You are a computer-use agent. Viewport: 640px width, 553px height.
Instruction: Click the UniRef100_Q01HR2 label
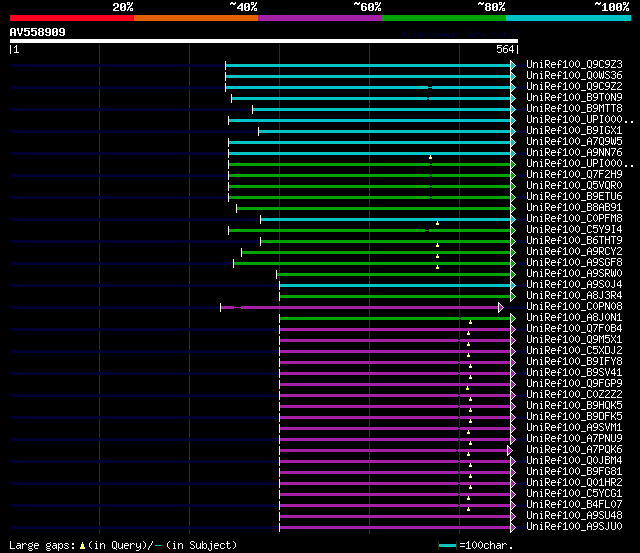tap(574, 483)
